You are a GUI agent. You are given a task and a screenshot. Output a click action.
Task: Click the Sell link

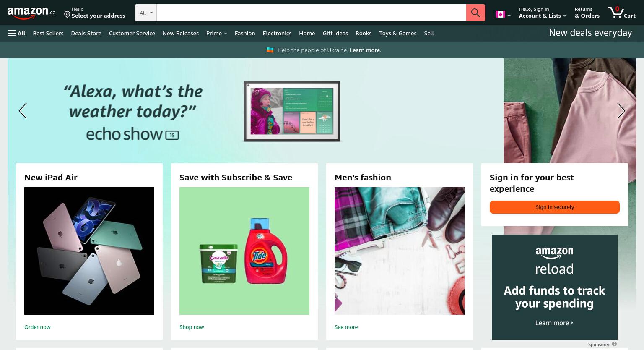pos(428,33)
